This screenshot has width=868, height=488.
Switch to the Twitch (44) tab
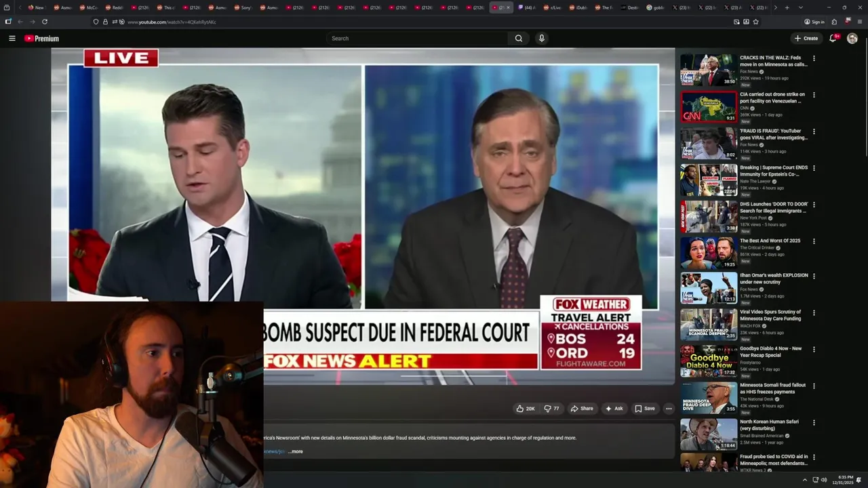526,7
